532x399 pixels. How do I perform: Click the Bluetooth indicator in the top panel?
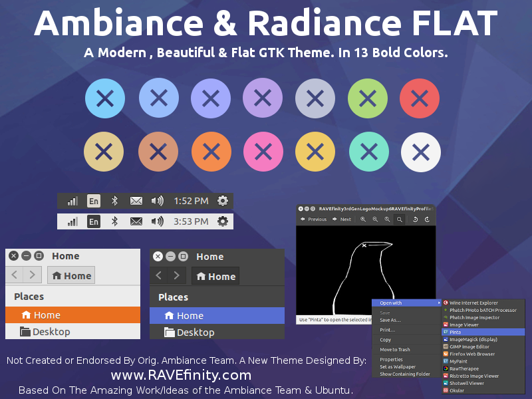pyautogui.click(x=114, y=200)
